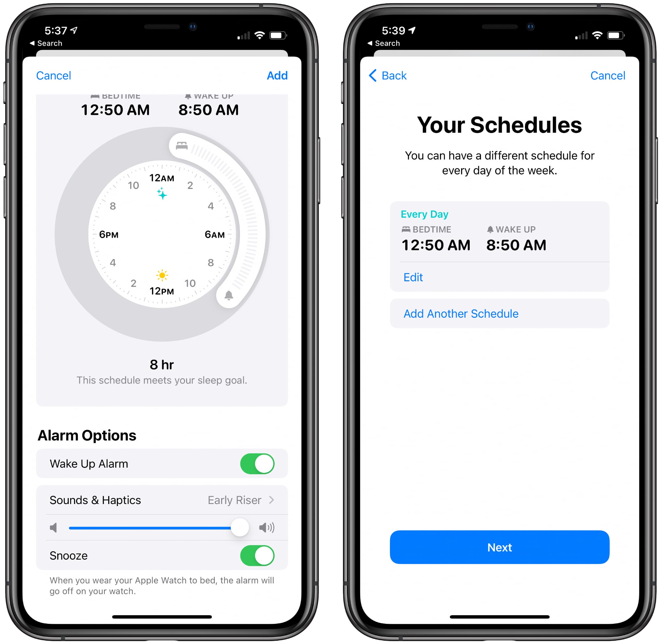Click the circular clock dial display area

(x=165, y=230)
